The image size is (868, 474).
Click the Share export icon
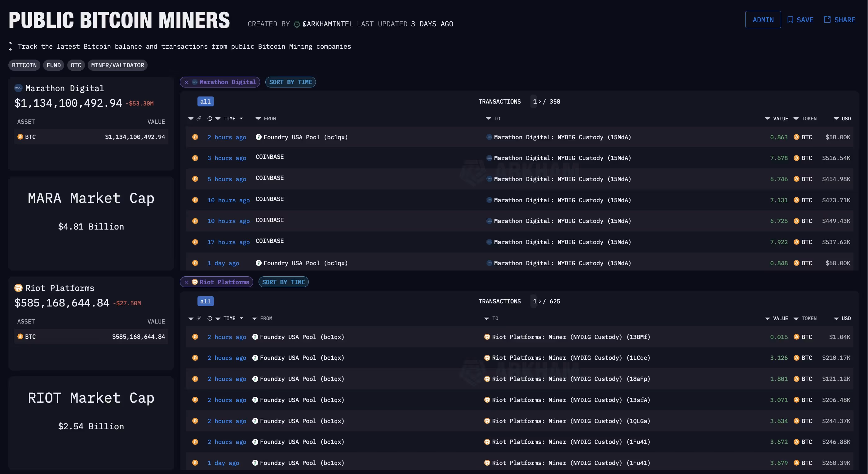pyautogui.click(x=827, y=20)
